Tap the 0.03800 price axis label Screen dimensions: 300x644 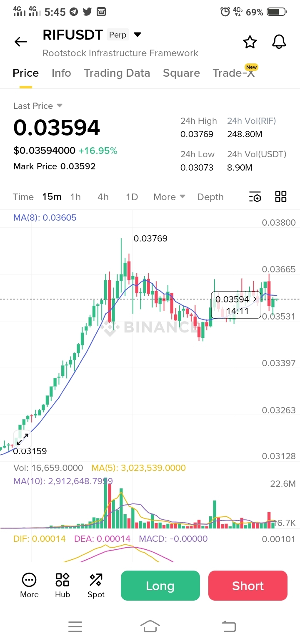pyautogui.click(x=279, y=223)
